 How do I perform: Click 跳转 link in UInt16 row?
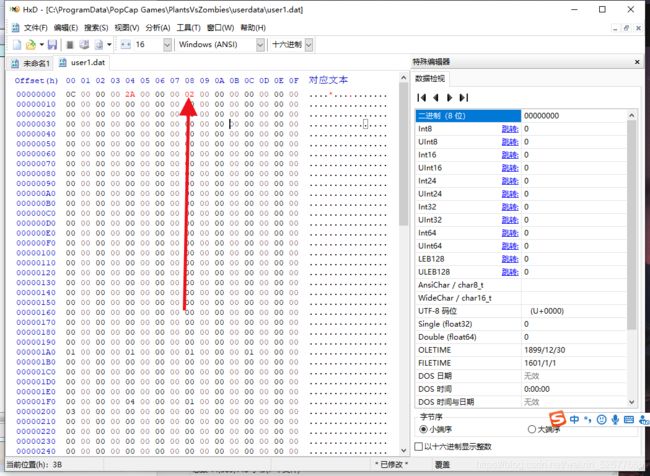pos(510,168)
